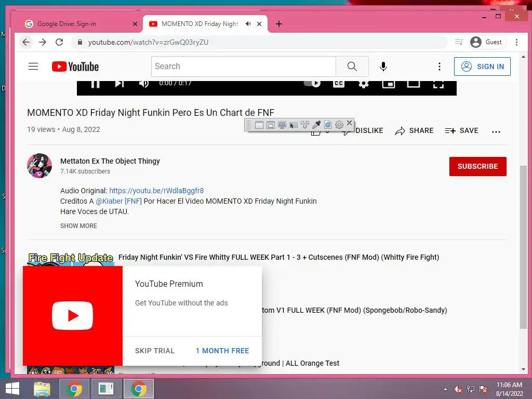Accept the 1 MONTH FREE Premium offer
Viewport: 532px width, 399px height.
(222, 351)
